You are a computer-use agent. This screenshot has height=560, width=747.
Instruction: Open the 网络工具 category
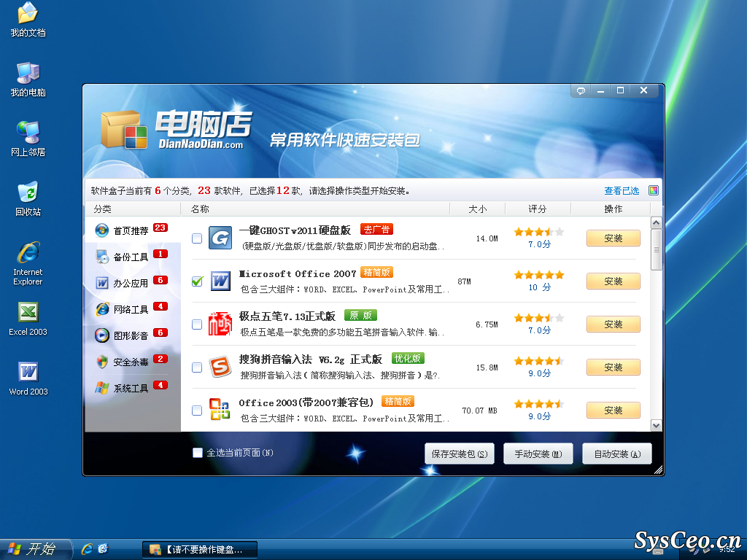133,309
